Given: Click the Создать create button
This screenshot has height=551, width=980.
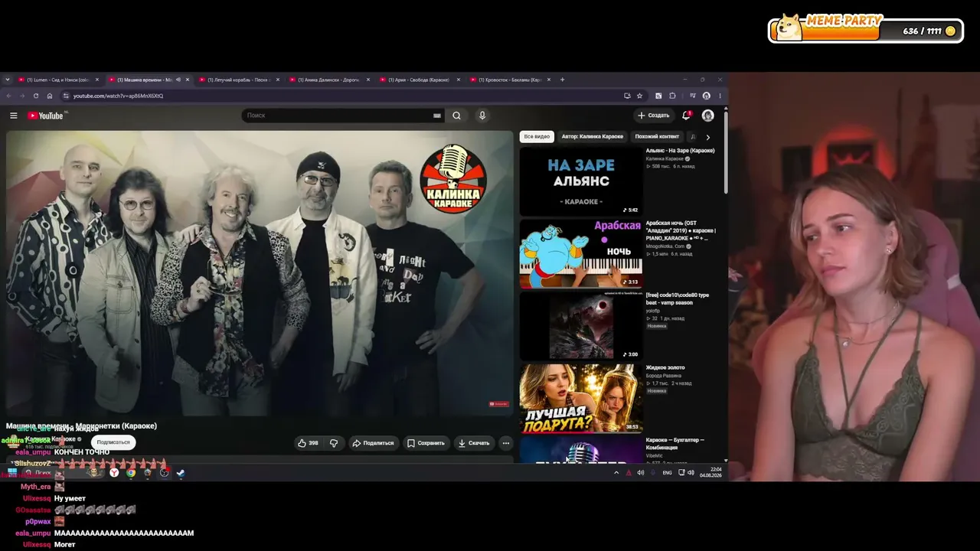Looking at the screenshot, I should (x=653, y=116).
